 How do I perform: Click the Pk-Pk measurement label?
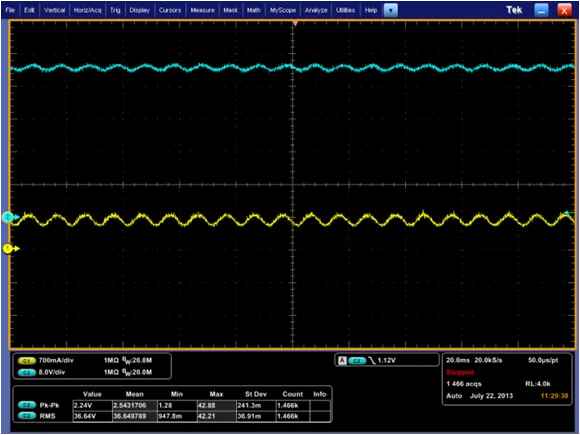coord(50,405)
